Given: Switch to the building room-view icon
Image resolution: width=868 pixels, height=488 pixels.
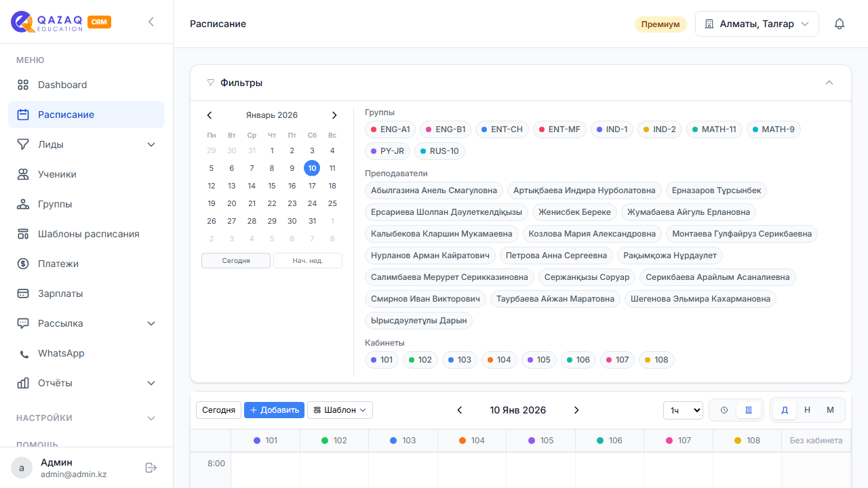Looking at the screenshot, I should [749, 410].
